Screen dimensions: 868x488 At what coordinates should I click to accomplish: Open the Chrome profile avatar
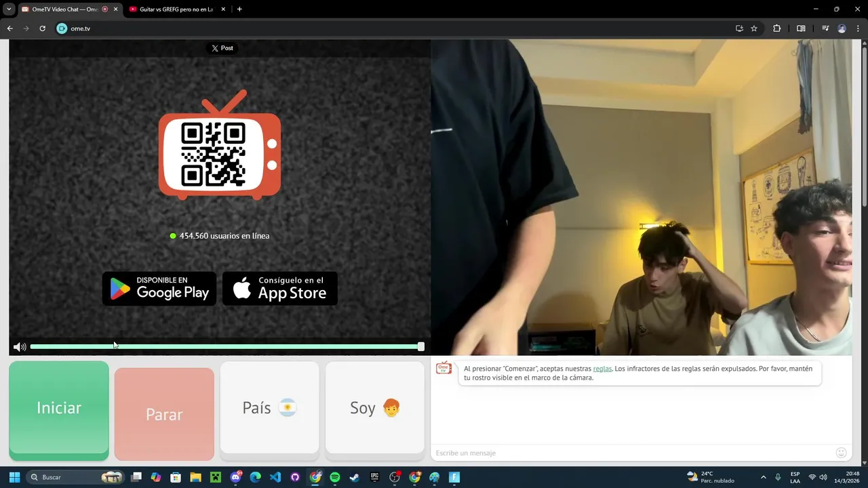842,28
